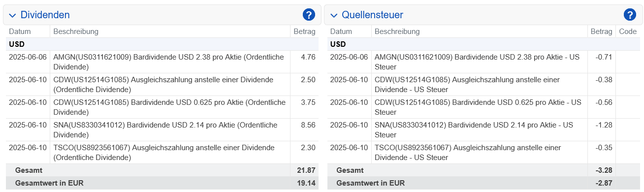Click the USD currency group row in Dividenden
The image size is (644, 192).
pos(162,44)
